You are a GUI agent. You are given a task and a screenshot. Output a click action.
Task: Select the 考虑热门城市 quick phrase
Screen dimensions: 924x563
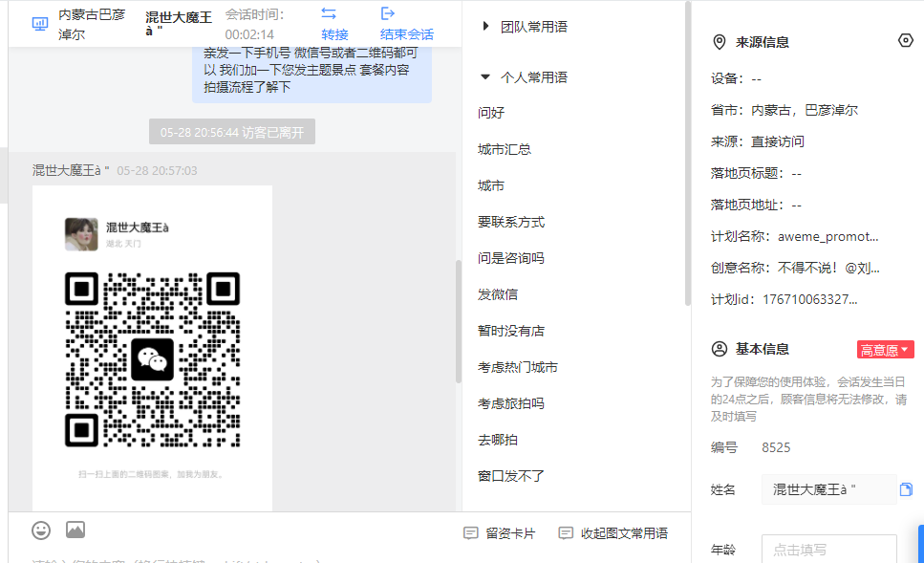(x=517, y=367)
